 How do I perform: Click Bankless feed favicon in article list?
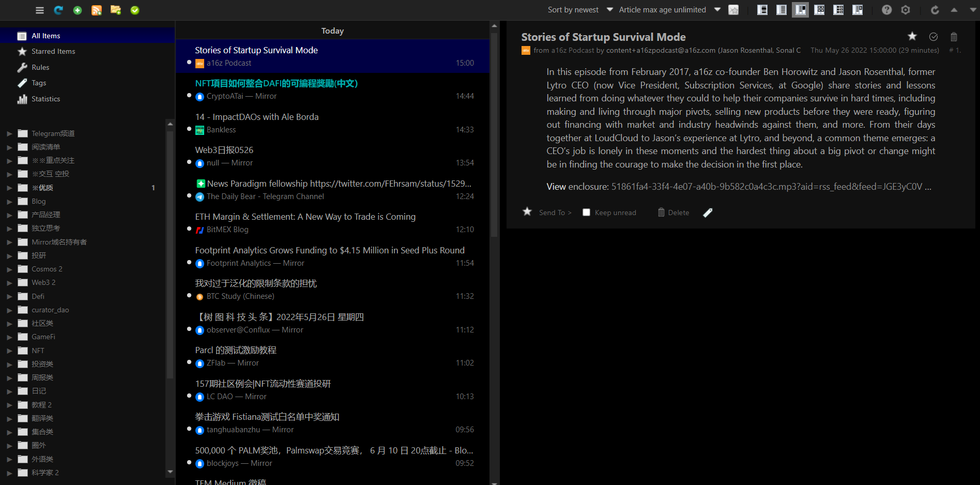(x=200, y=130)
